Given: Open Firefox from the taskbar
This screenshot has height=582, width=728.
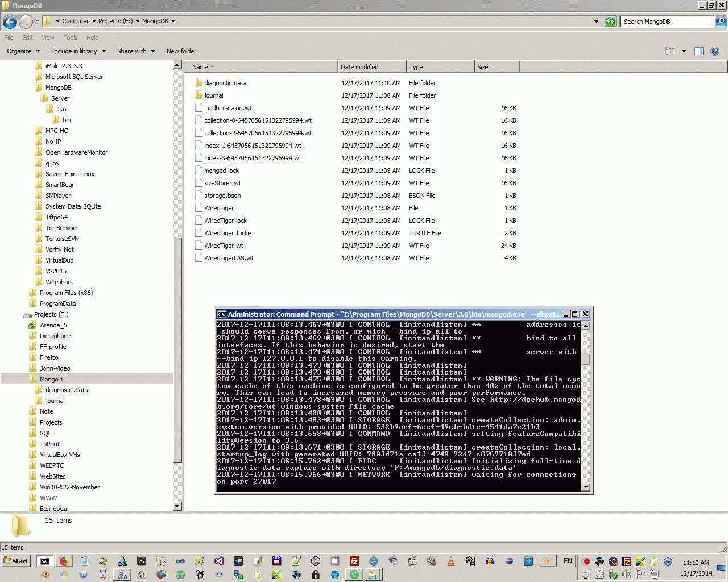Looking at the screenshot, I should 64,561.
